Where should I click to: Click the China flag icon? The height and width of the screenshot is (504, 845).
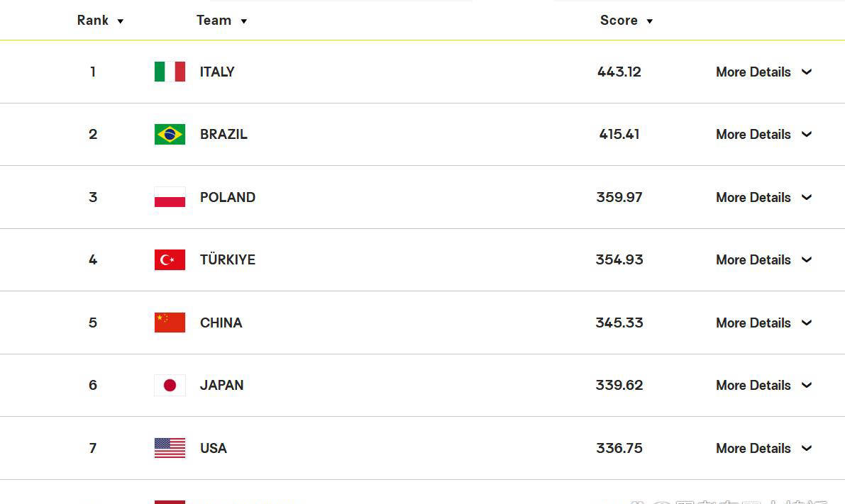(170, 323)
